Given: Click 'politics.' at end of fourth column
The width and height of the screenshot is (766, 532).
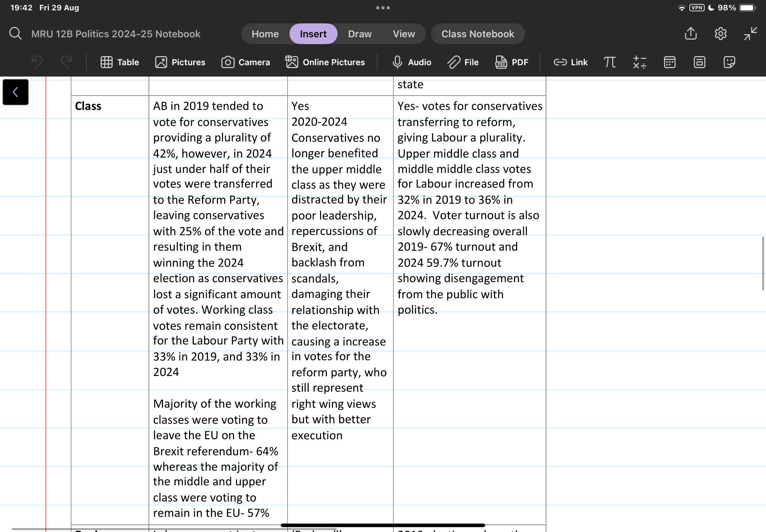Looking at the screenshot, I should [417, 310].
